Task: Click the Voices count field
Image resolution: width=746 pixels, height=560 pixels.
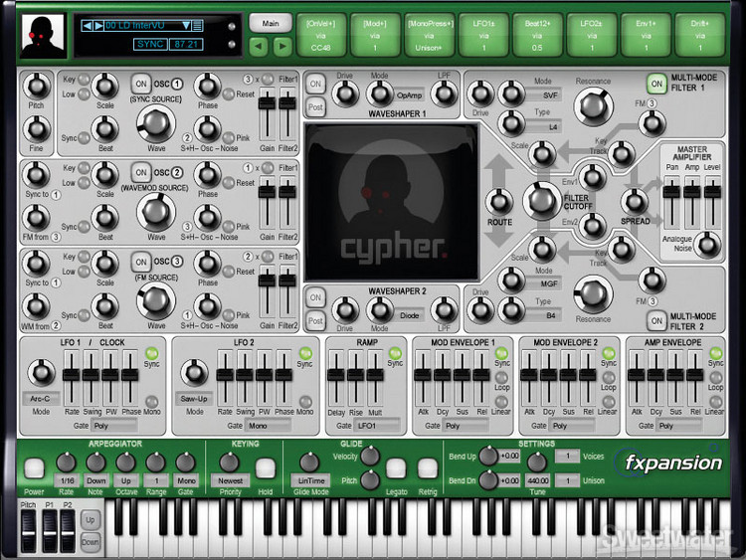Action: click(x=567, y=456)
